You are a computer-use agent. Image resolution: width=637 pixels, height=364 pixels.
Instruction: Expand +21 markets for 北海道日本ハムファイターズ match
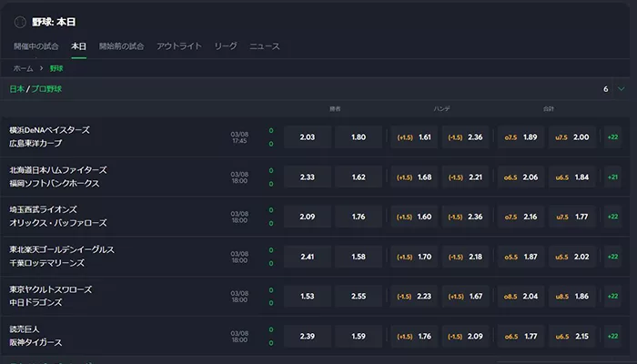[613, 177]
